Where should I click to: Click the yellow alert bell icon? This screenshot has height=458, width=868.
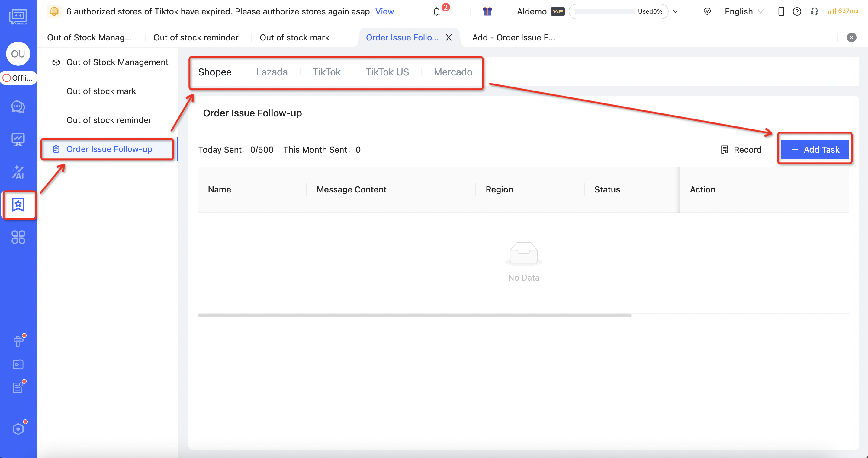54,11
